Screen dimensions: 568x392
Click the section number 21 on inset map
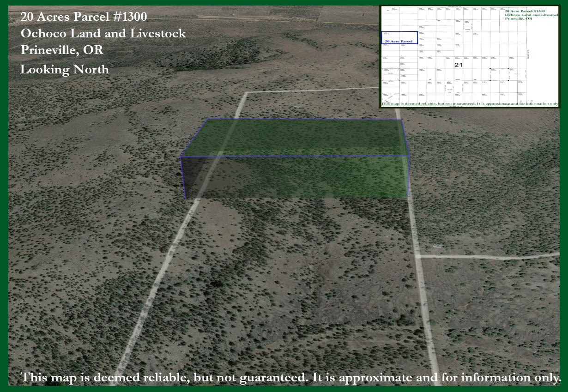coord(458,65)
